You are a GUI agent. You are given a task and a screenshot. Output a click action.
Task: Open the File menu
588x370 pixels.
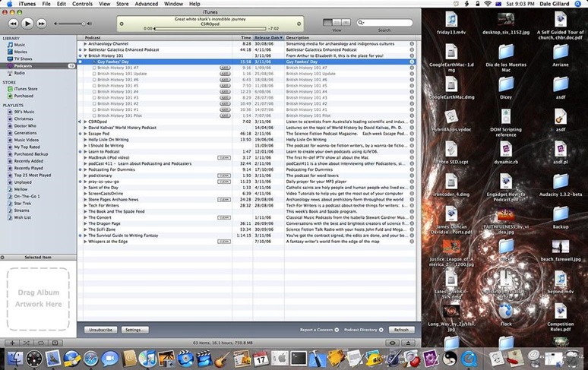[x=46, y=4]
